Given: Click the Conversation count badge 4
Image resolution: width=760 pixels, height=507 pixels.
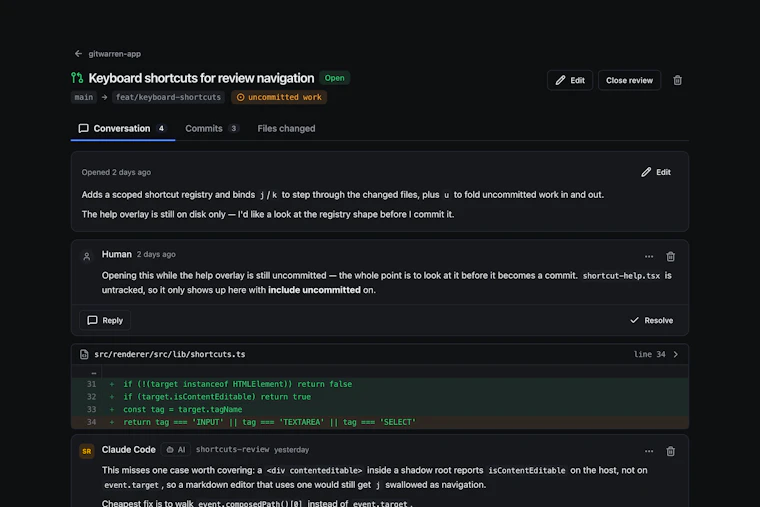Looking at the screenshot, I should 161,128.
